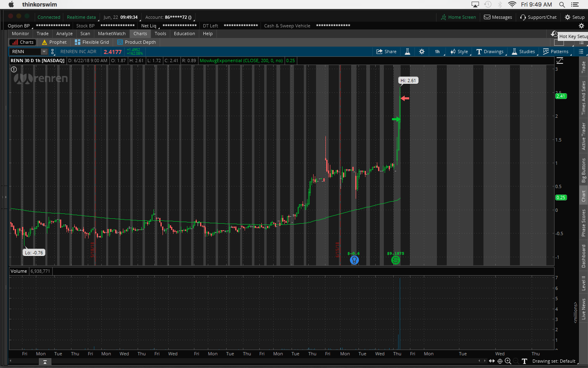Toggle the Active Trader side panel

pos(584,136)
